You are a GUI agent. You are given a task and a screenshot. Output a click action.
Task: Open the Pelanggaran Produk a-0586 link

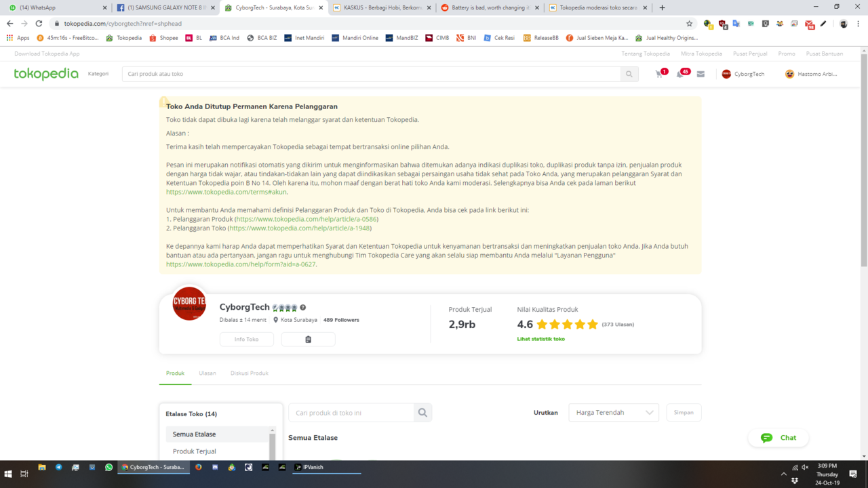(x=307, y=220)
